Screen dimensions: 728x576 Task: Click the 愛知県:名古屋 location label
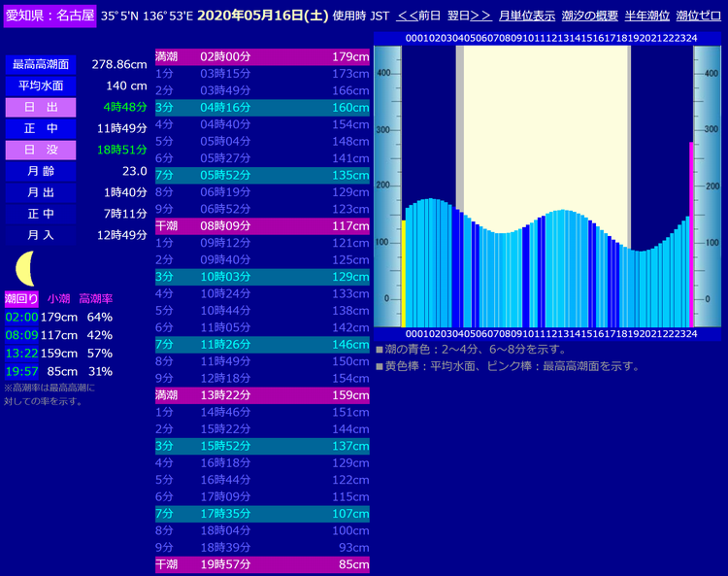pos(50,16)
